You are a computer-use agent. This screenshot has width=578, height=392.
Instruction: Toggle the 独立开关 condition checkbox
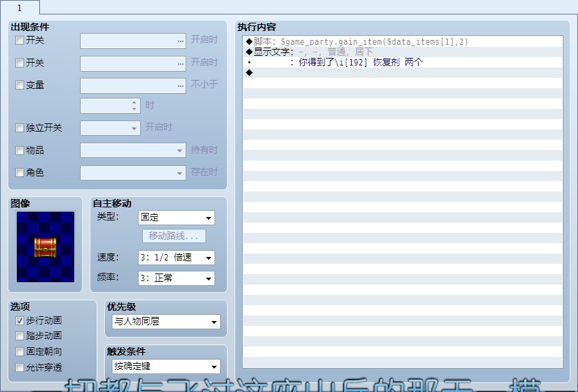tap(19, 128)
